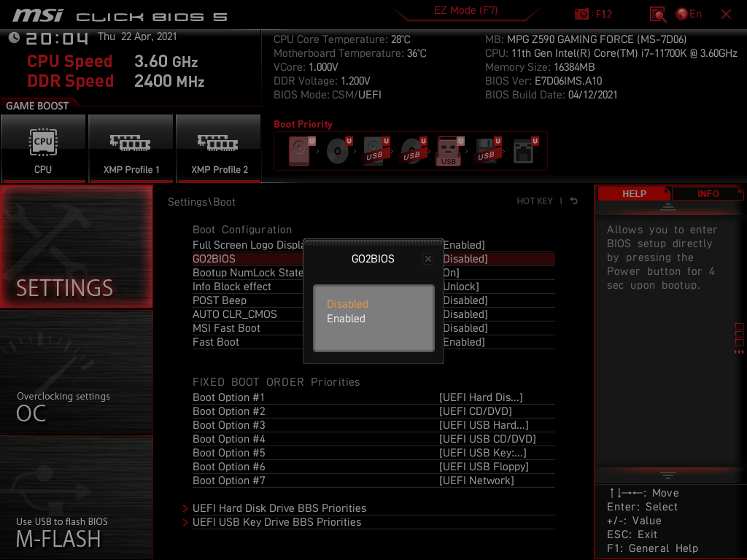Viewport: 747px width, 560px height.
Task: Open Full Screen Logo Display value Enabled
Action: coord(464,245)
